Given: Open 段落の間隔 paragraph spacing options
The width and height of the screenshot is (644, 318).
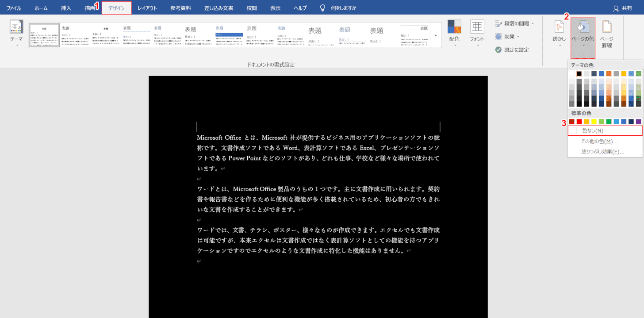Looking at the screenshot, I should [x=514, y=23].
